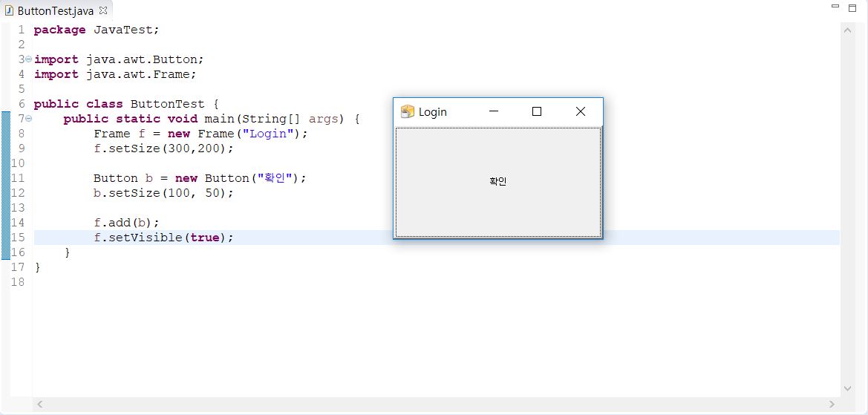Select the ButtonTest.java editor tab
Image resolution: width=868 pixels, height=415 pixels.
pyautogui.click(x=56, y=11)
